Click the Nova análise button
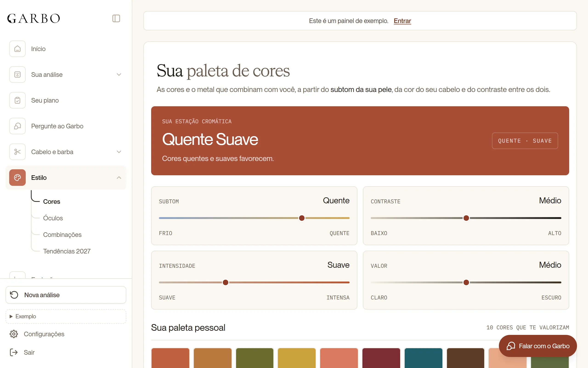The height and width of the screenshot is (368, 588). 66,295
